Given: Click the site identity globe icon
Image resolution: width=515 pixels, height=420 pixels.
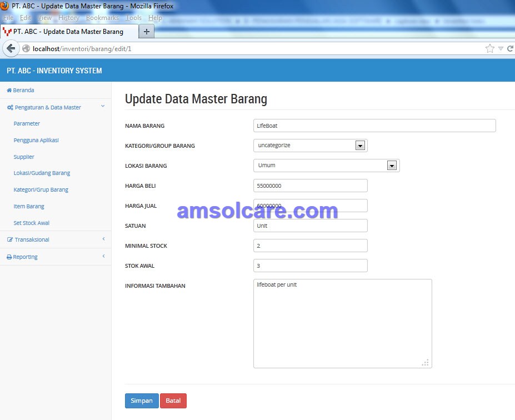Looking at the screenshot, I should click(26, 48).
